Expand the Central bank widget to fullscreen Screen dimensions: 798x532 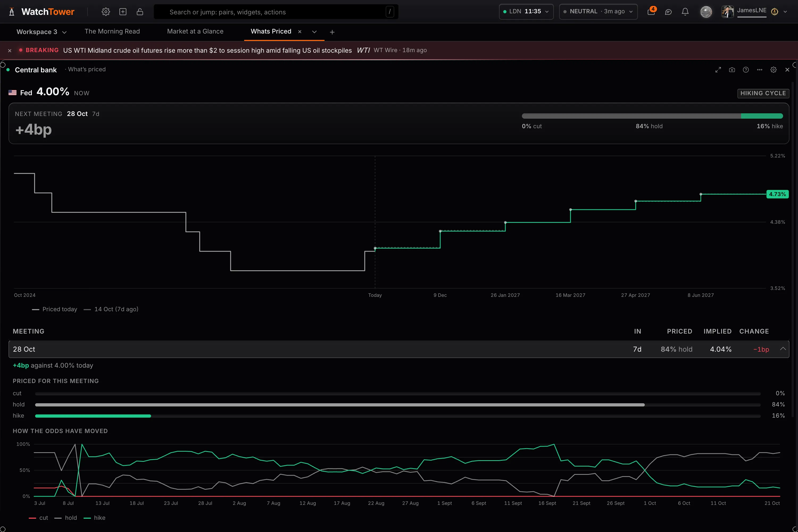click(x=718, y=69)
